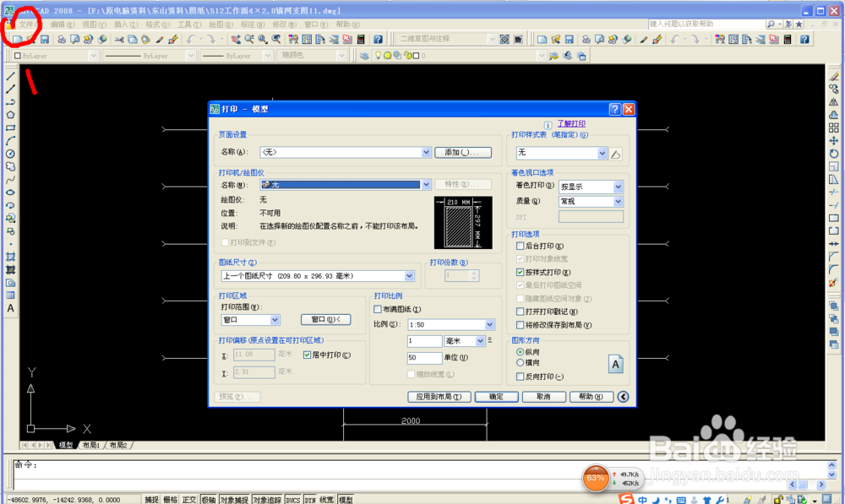Click the 确定 OK button
The image size is (845, 504).
(496, 397)
